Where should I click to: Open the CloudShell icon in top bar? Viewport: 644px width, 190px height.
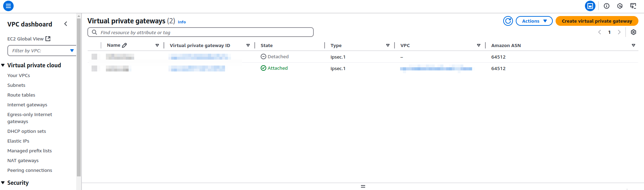[x=590, y=6]
